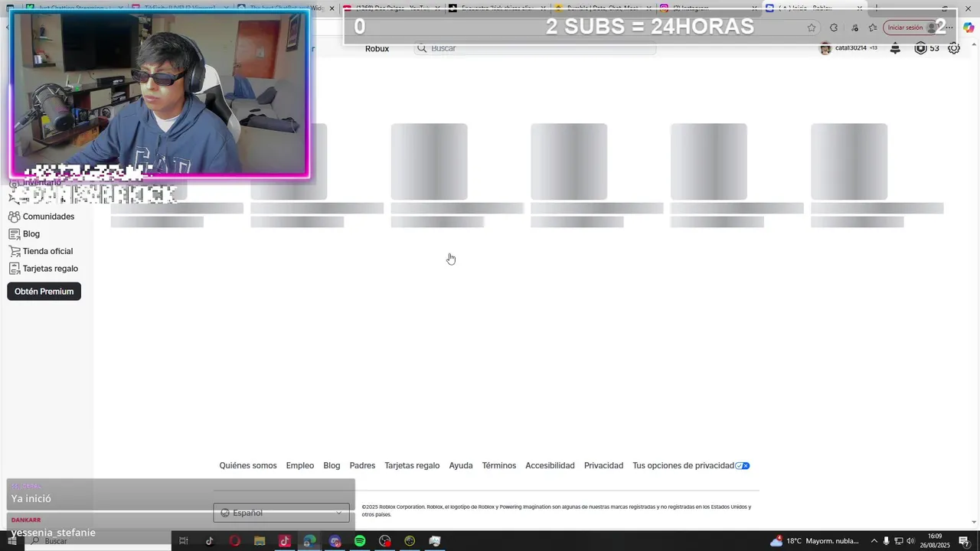This screenshot has width=980, height=551.
Task: Open Privacidad footer link
Action: [603, 465]
